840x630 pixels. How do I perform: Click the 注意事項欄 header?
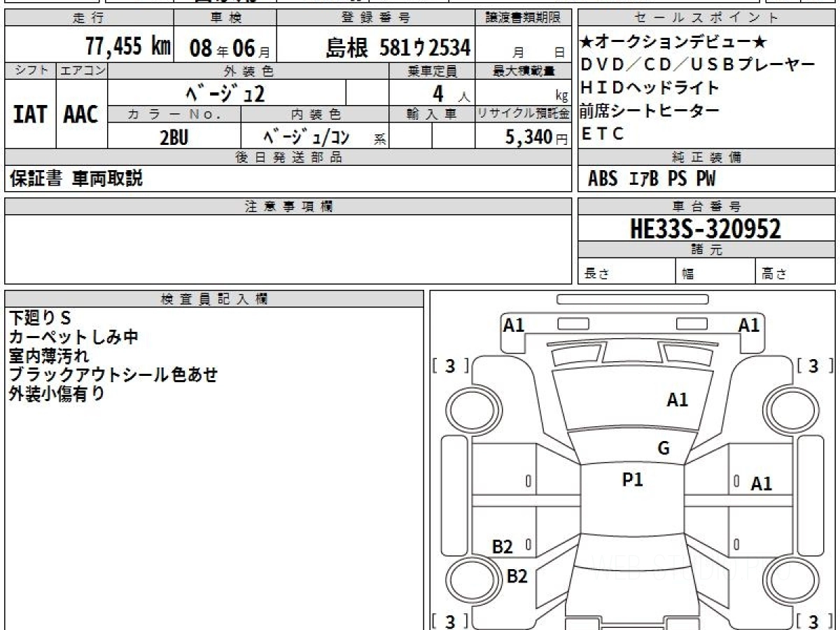288,206
